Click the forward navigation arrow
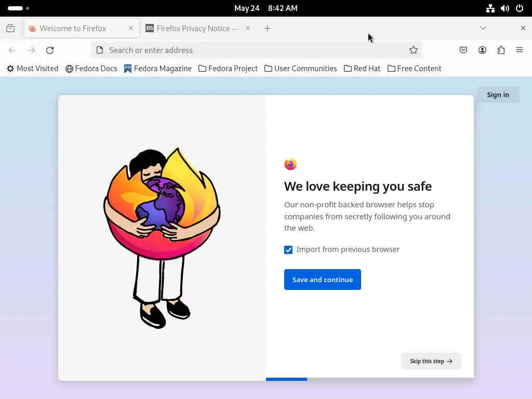The width and height of the screenshot is (532, 399). pyautogui.click(x=31, y=50)
